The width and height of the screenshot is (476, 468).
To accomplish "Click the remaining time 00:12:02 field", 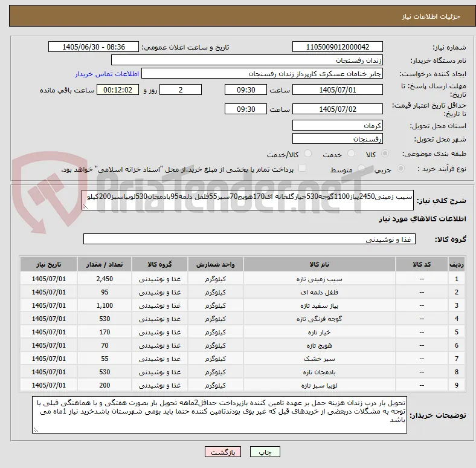I will (x=118, y=90).
